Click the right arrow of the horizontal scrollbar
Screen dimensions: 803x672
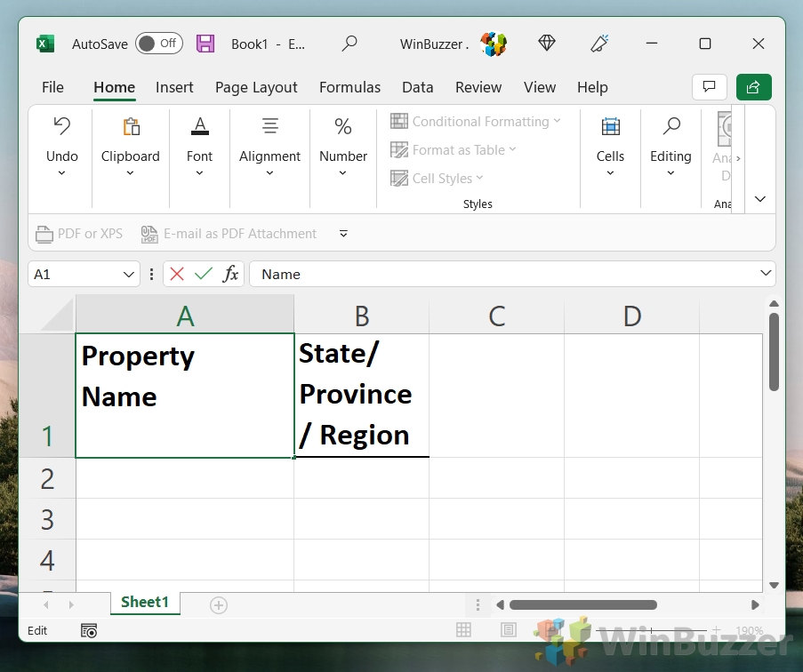click(755, 604)
